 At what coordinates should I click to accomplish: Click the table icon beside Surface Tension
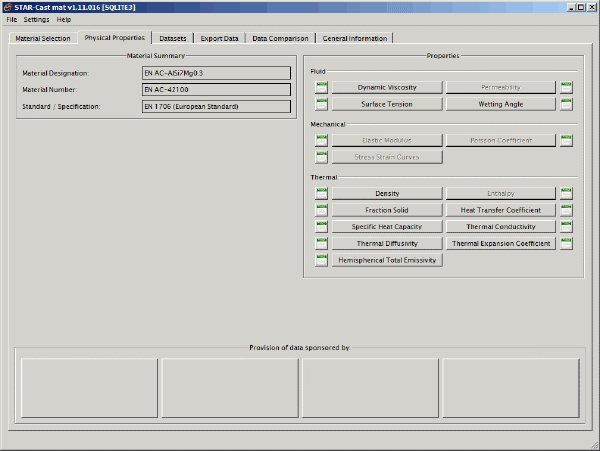tap(322, 104)
